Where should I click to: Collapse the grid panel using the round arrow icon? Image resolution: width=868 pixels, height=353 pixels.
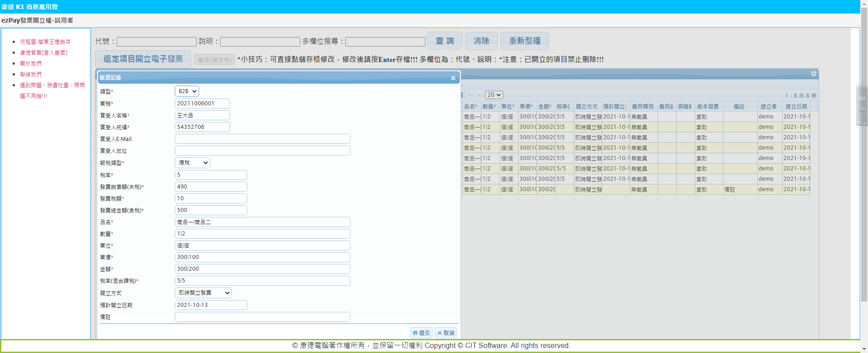(813, 74)
